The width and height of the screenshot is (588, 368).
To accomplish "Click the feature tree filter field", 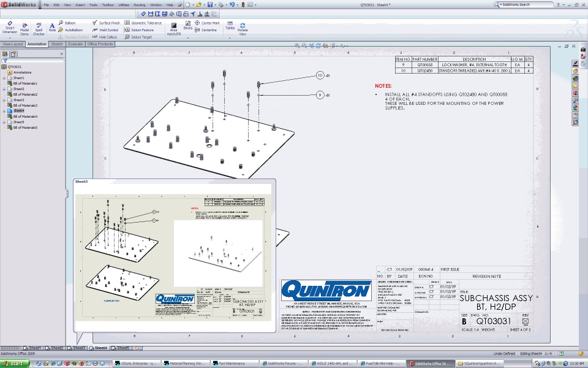I will point(33,61).
